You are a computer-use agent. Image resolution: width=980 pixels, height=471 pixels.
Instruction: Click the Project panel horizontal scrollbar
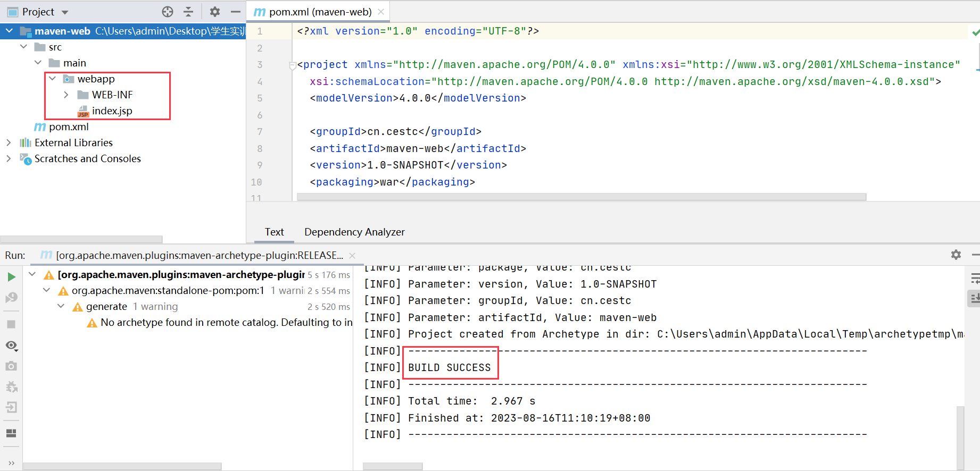[x=81, y=239]
